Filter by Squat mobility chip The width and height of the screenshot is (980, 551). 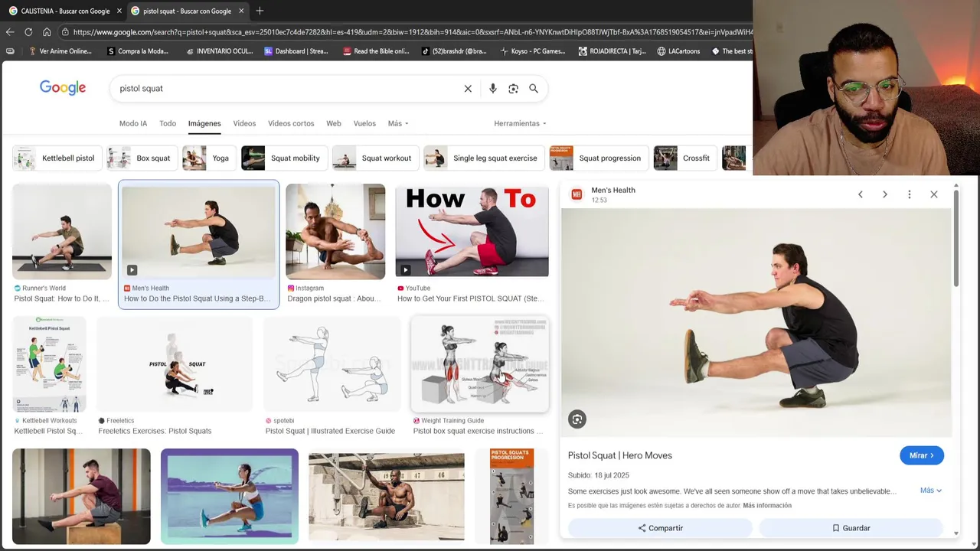pos(284,158)
